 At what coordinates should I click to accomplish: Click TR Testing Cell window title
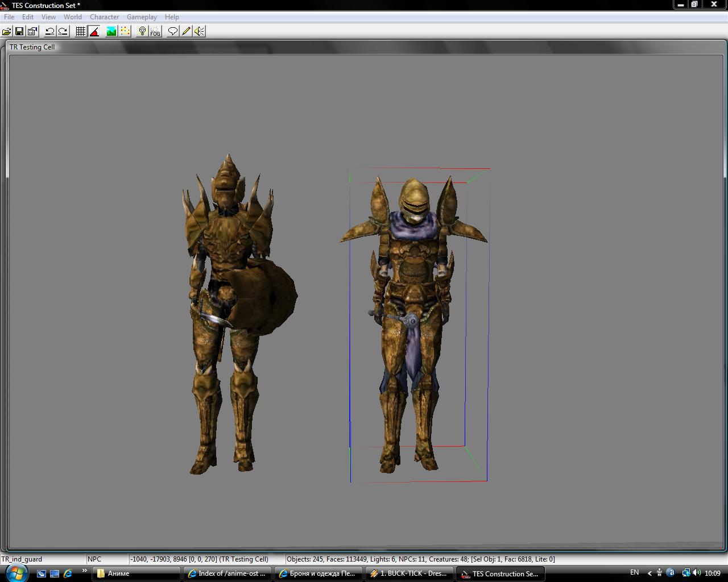32,47
